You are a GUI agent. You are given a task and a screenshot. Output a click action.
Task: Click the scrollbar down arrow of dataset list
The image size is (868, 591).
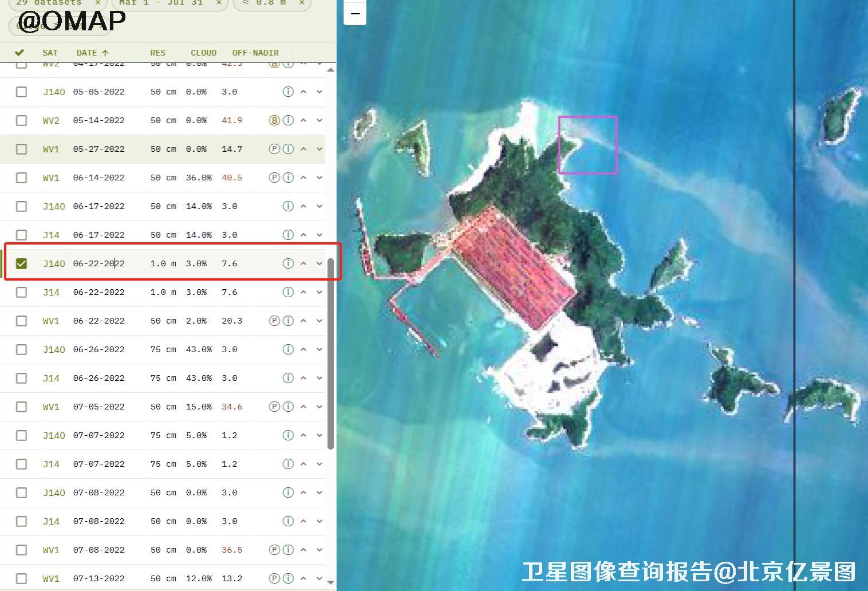(330, 582)
